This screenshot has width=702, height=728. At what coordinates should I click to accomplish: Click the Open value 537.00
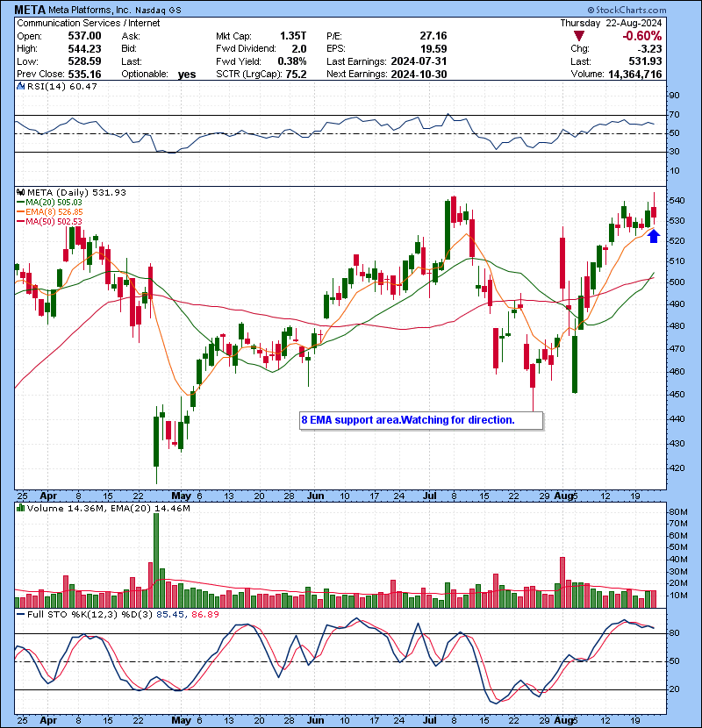click(x=84, y=36)
